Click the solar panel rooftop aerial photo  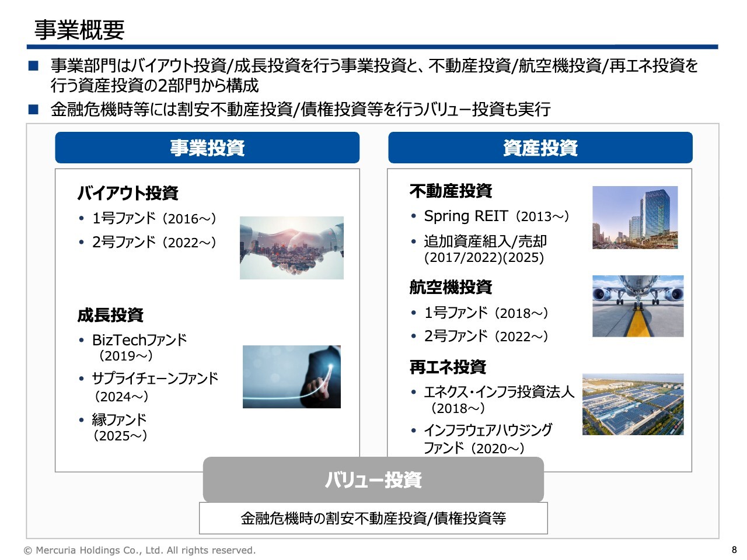point(633,404)
